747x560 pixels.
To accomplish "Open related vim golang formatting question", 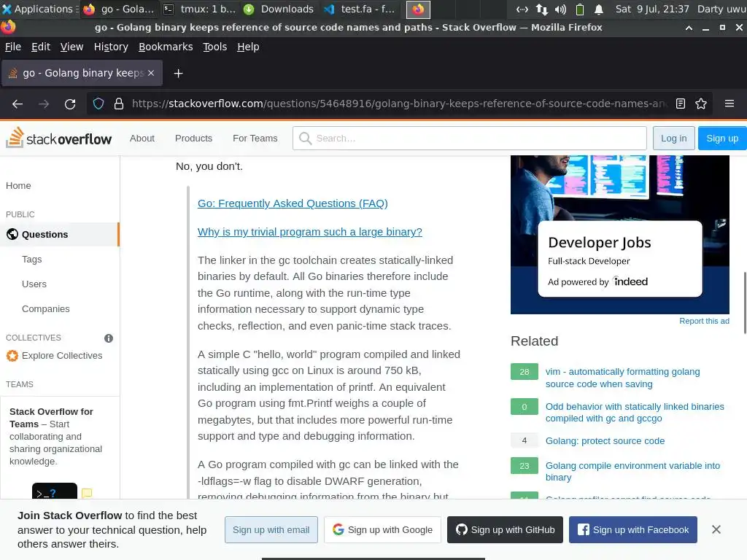I will 623,378.
